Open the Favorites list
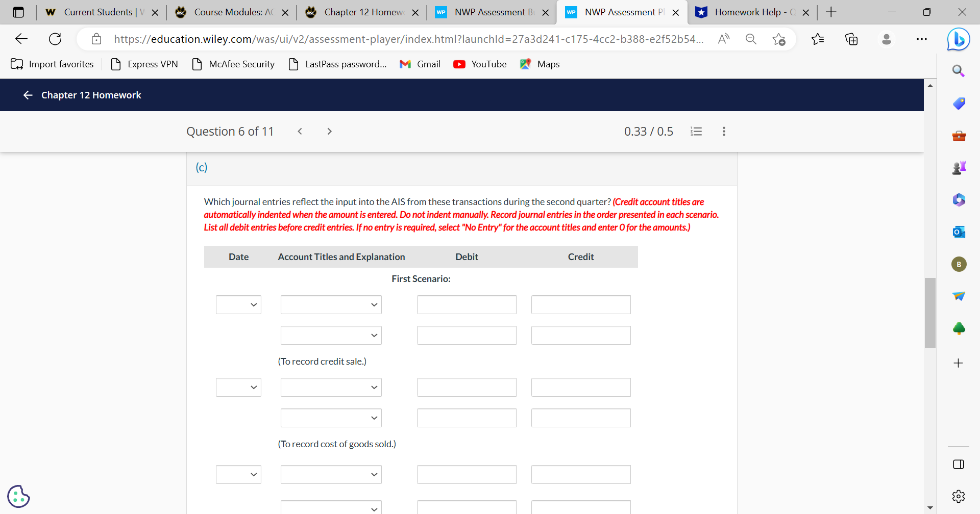Viewport: 980px width, 514px height. [x=818, y=39]
